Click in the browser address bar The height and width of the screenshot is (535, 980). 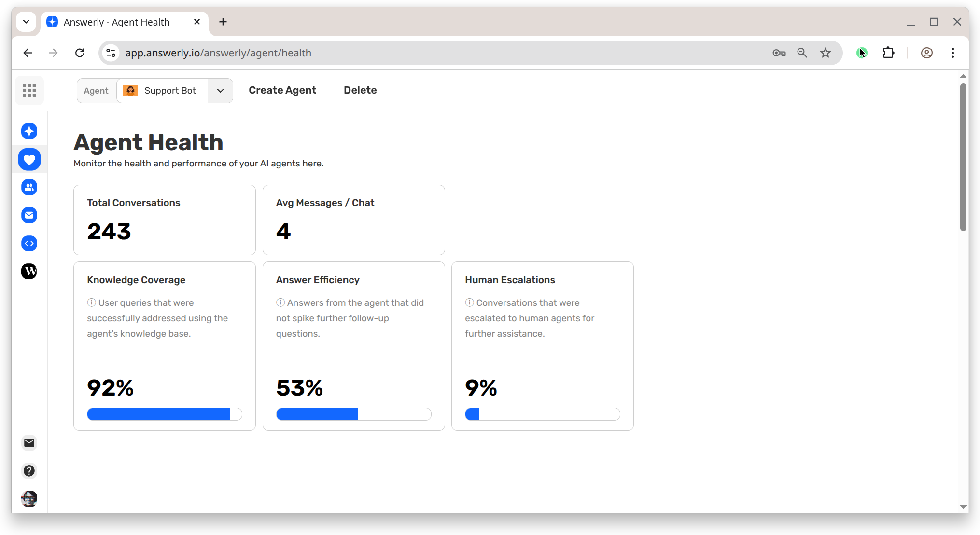point(338,53)
